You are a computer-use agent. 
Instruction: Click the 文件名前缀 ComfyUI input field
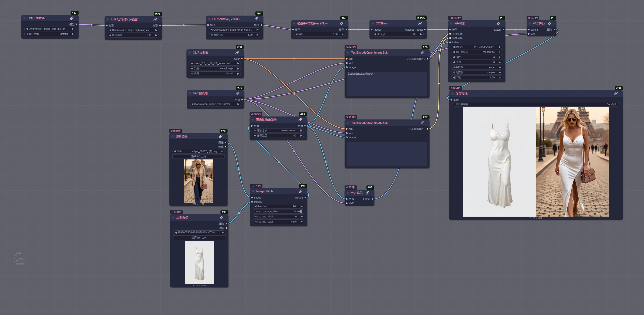[536, 105]
